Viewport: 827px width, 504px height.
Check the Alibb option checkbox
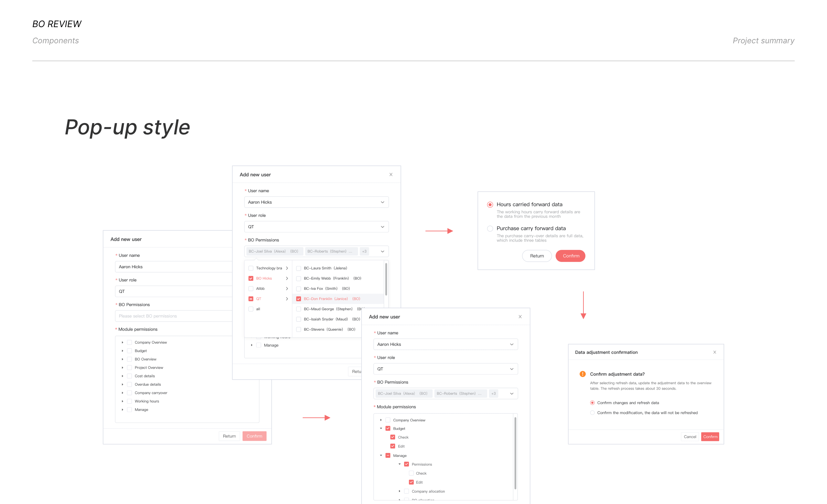[251, 289]
